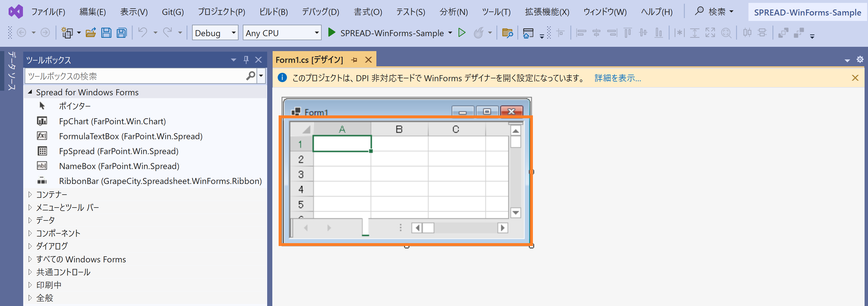Close the toolbox panel

click(259, 60)
